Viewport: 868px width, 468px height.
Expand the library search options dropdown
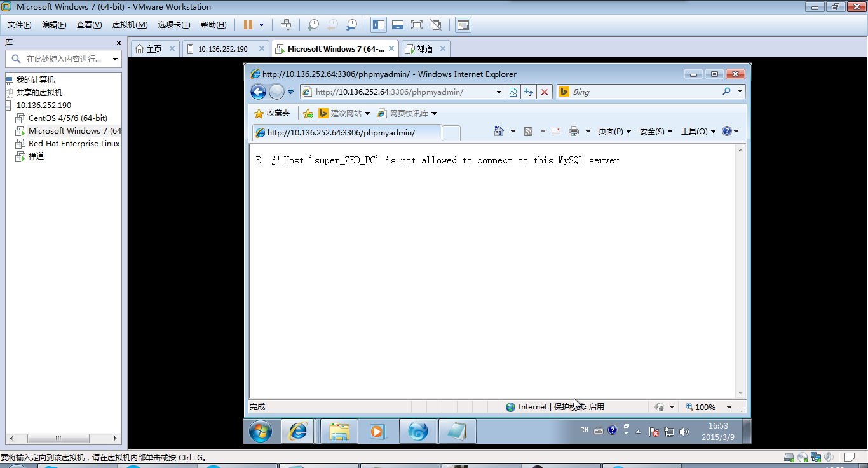point(115,59)
